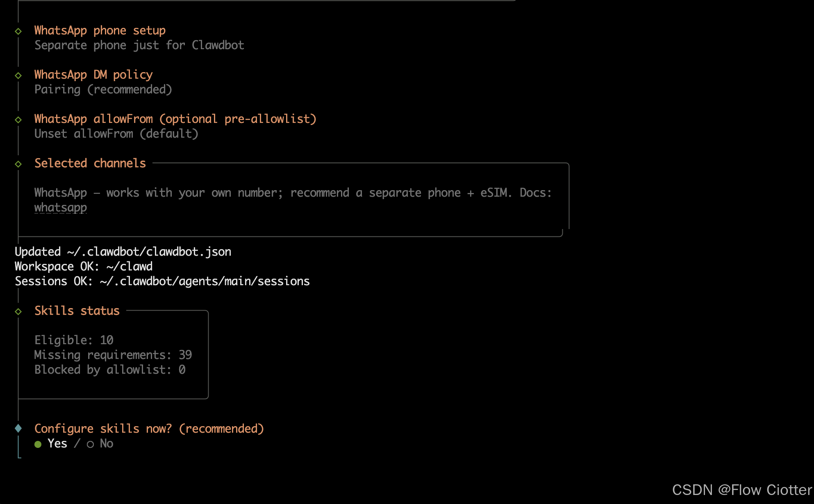Click the clawdbot.json updated path text

149,252
